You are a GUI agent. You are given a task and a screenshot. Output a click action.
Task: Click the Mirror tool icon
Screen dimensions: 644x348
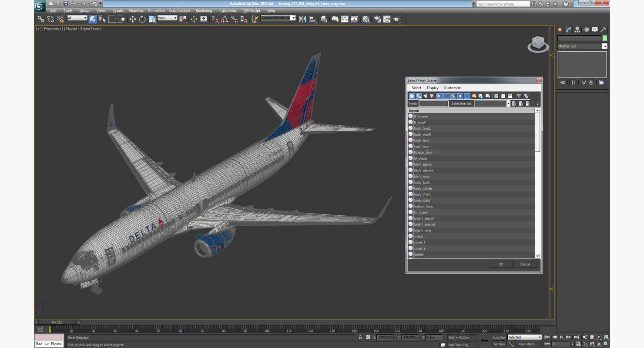click(303, 19)
